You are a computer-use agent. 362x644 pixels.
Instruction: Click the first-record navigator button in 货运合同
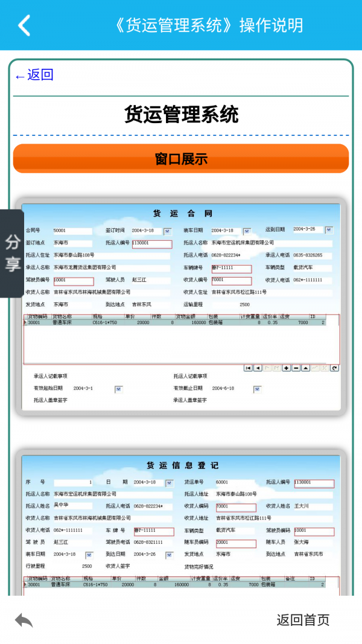248,368
